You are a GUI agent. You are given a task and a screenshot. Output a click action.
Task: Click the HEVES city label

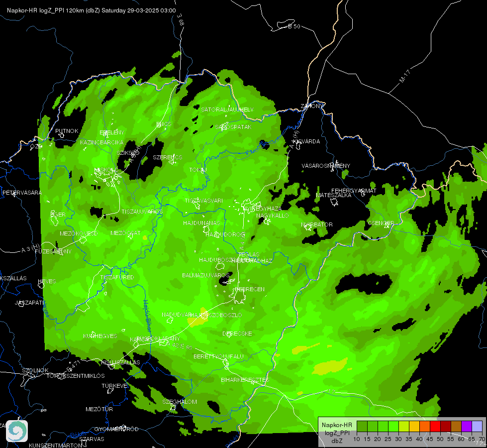(x=47, y=281)
